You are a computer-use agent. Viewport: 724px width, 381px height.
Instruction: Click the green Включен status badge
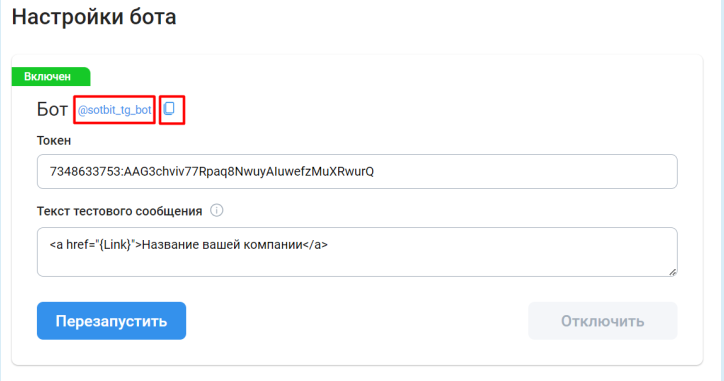[x=51, y=76]
